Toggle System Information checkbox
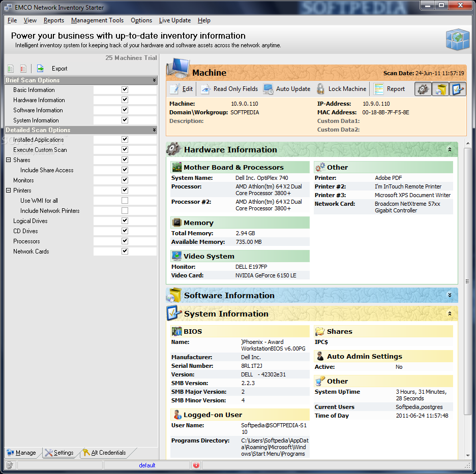Screen dimensions: 476x474 coord(125,120)
